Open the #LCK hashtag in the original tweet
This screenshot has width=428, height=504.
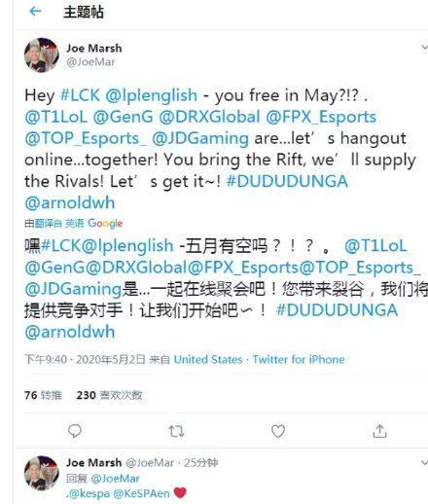pos(80,95)
